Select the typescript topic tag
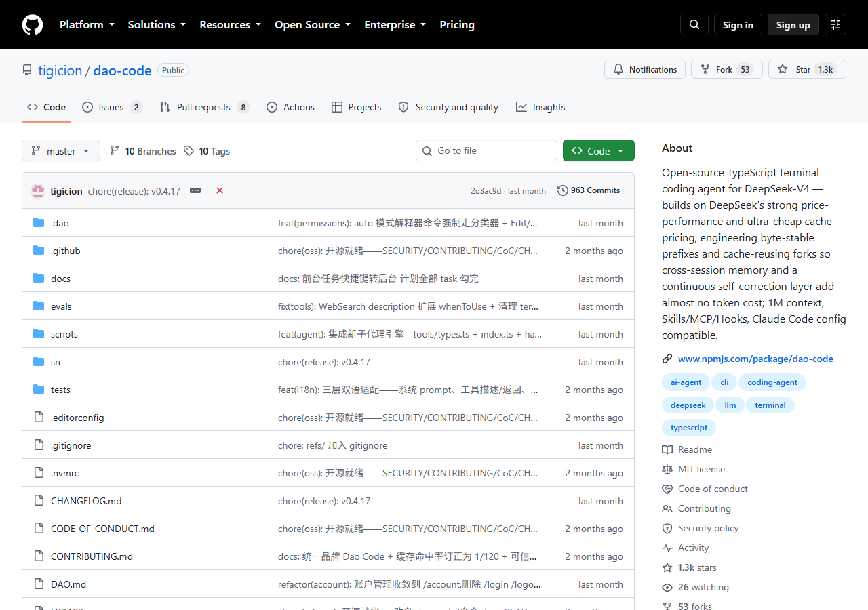 click(689, 428)
